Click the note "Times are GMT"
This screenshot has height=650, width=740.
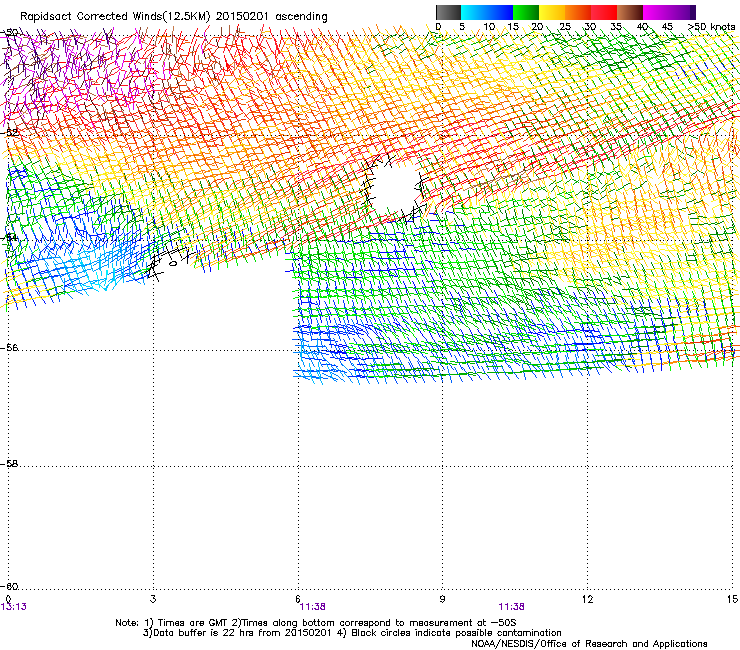coord(192,623)
